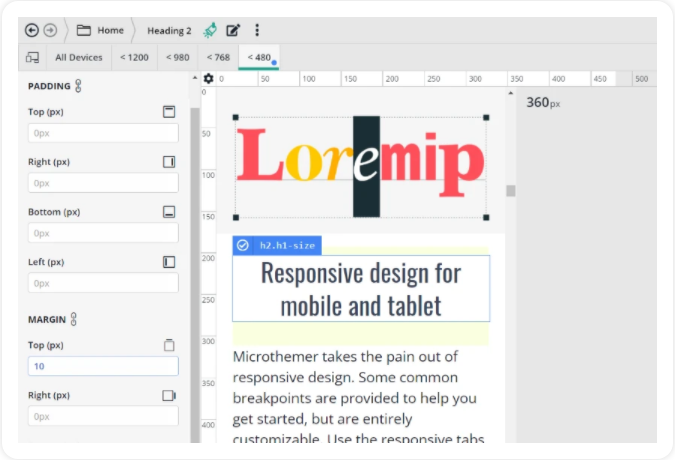
Task: Click the margin Top field containing 10
Action: pos(103,366)
